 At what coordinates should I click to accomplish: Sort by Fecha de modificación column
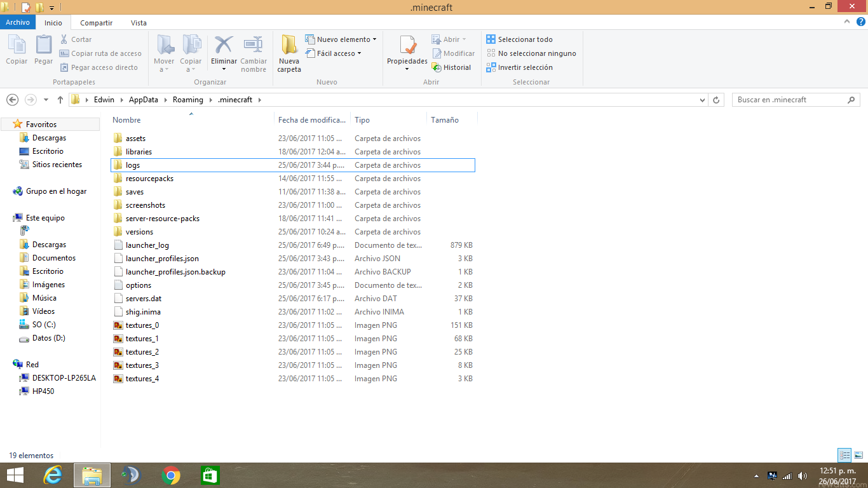tap(313, 119)
